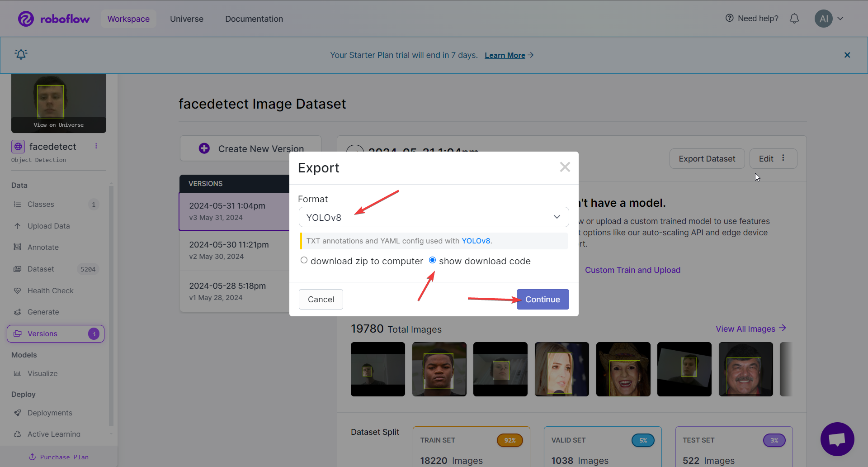Click the Dataset 5204 count badge
This screenshot has width=868, height=467.
coord(88,269)
